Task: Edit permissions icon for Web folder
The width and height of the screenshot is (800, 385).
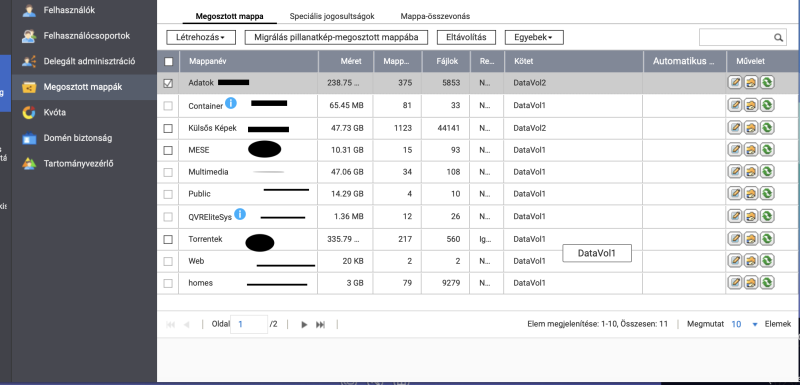Action: coord(751,261)
